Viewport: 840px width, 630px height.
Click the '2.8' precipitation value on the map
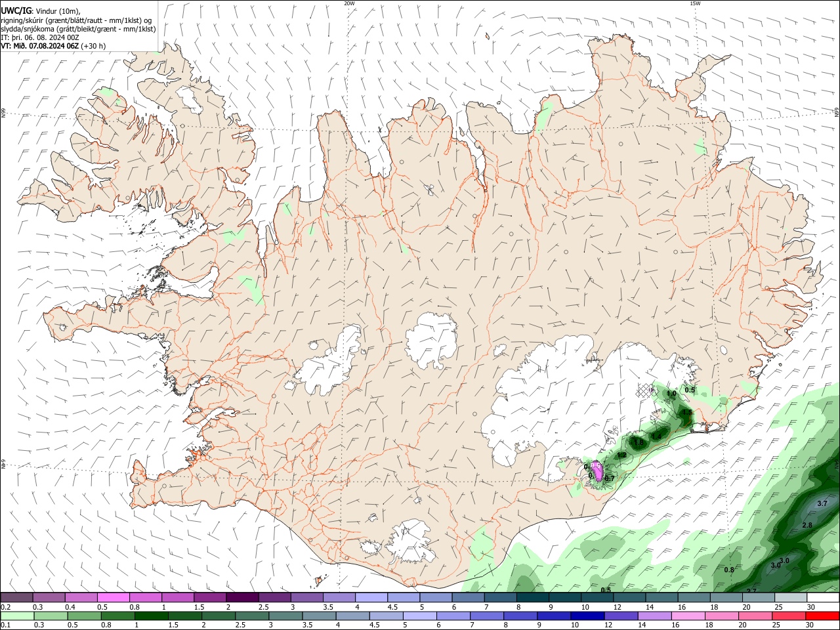(807, 525)
